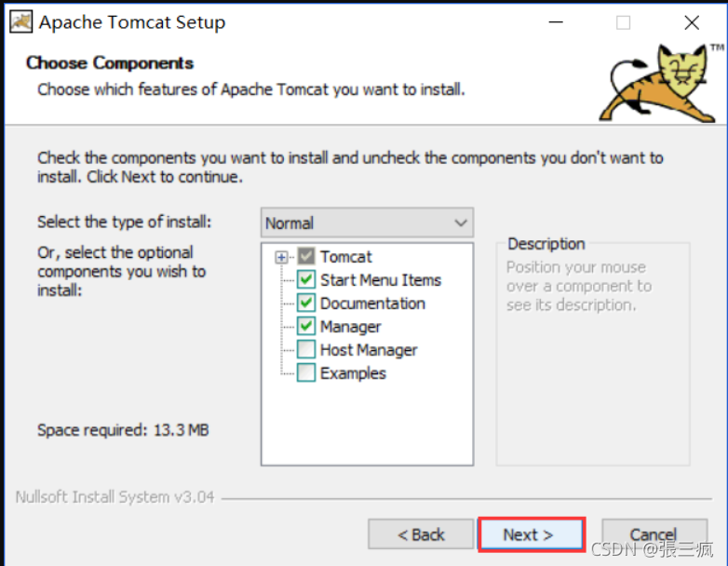Click the Tomcat cat logo in the header
This screenshot has height=566, width=728.
tap(660, 84)
